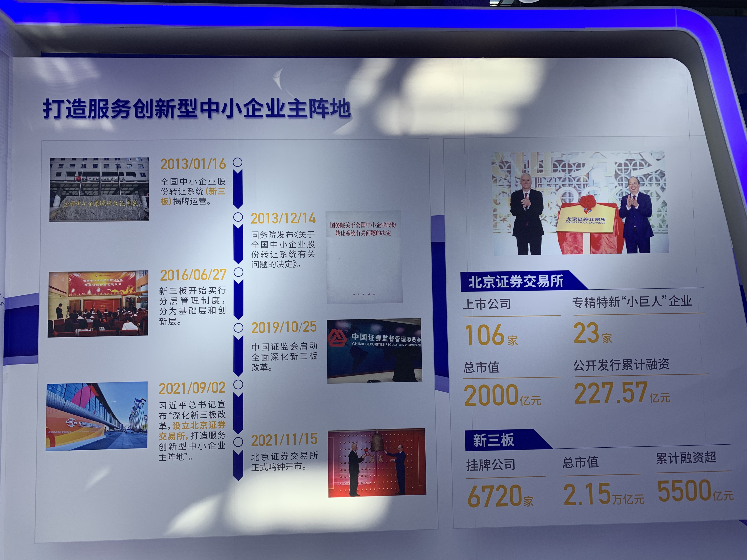Open the CIFTIS convention center photo
The image size is (747, 560).
pos(97,416)
